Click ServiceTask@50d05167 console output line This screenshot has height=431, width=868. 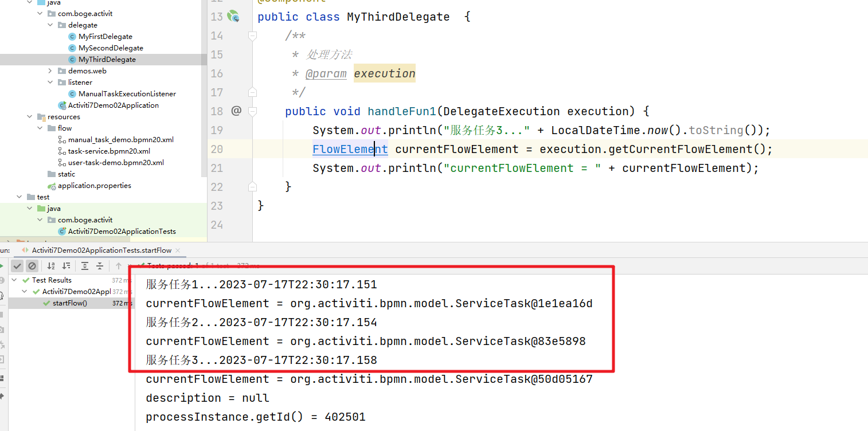369,379
